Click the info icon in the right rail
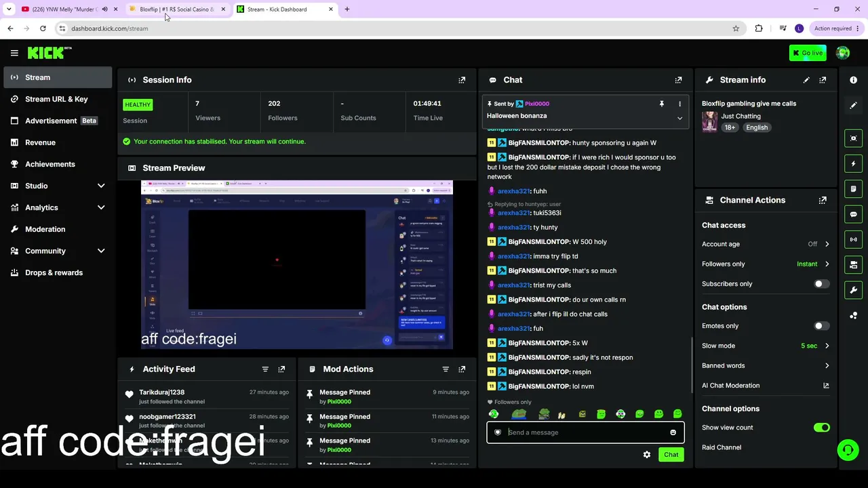The height and width of the screenshot is (488, 868). coord(853,80)
